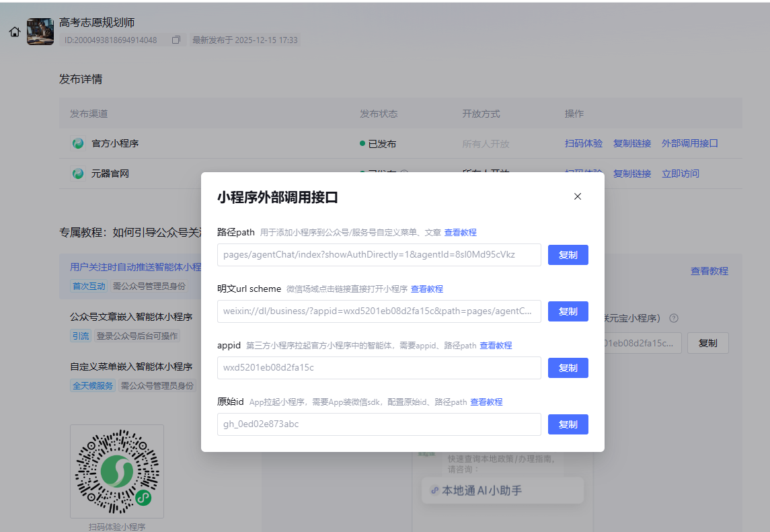This screenshot has width=770, height=532.
Task: Select 公众号文章嵌入智能体小程序 tutorial
Action: click(131, 317)
